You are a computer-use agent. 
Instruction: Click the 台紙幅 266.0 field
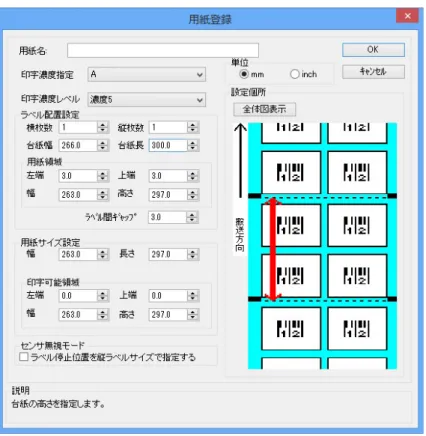point(78,145)
